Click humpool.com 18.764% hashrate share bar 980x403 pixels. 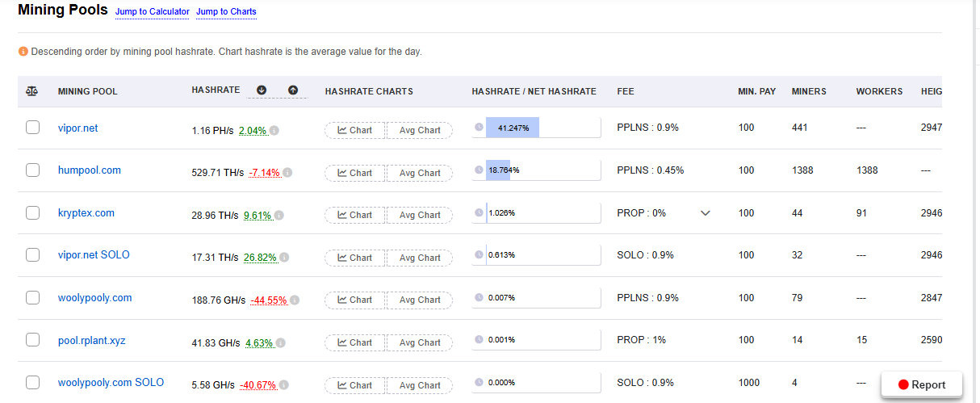536,170
